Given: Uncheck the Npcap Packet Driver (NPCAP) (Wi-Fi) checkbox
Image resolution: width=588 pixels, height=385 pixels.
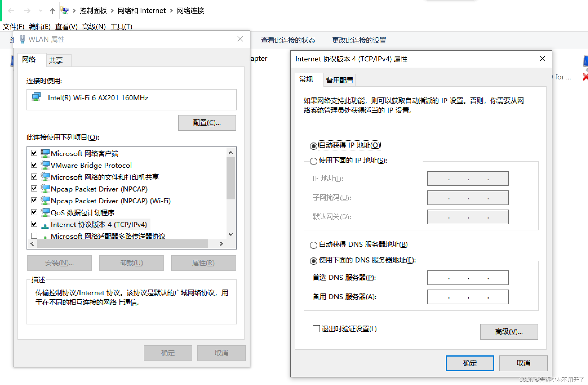Looking at the screenshot, I should pos(34,201).
